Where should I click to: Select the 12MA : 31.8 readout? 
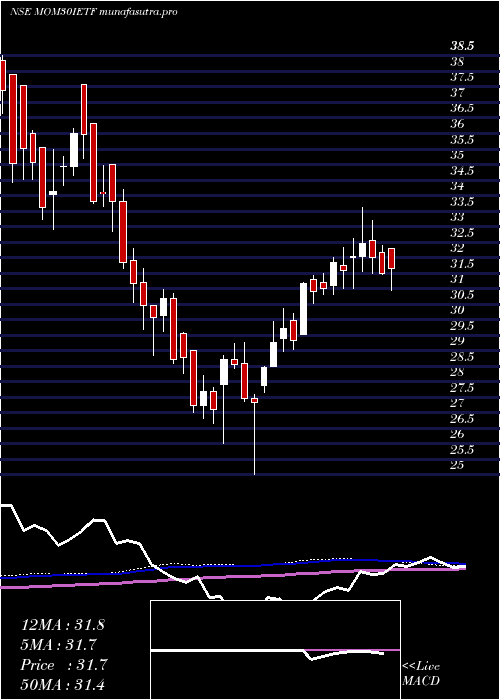point(63,625)
